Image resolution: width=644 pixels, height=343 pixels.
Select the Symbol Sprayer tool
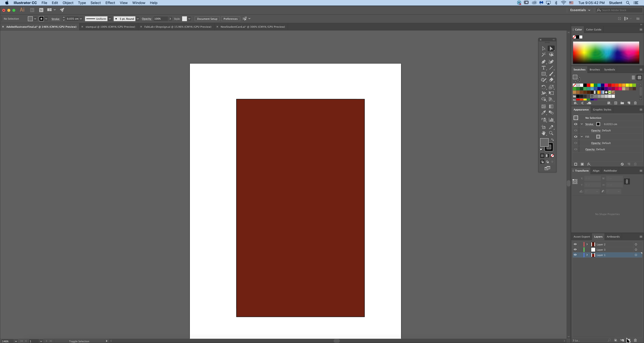(544, 120)
